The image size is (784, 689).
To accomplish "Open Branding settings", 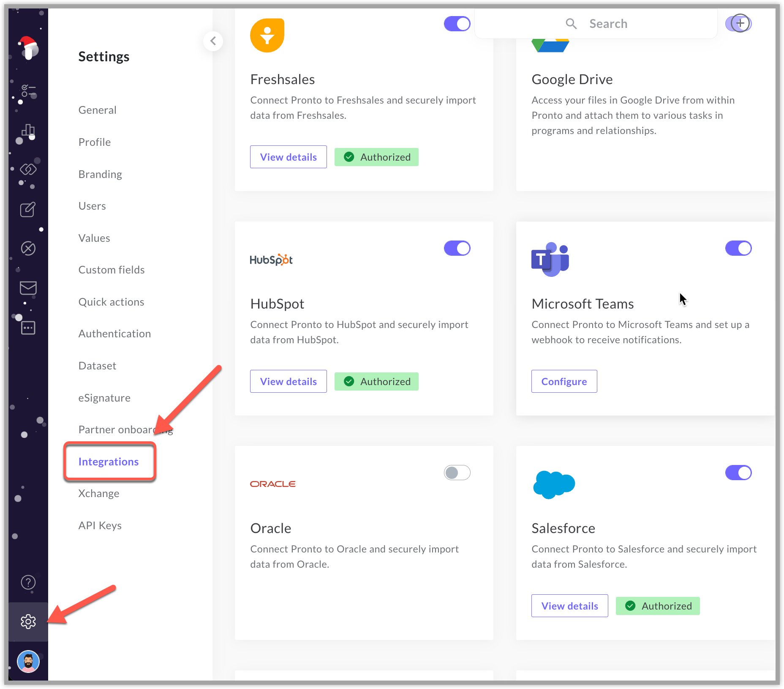I will 100,174.
